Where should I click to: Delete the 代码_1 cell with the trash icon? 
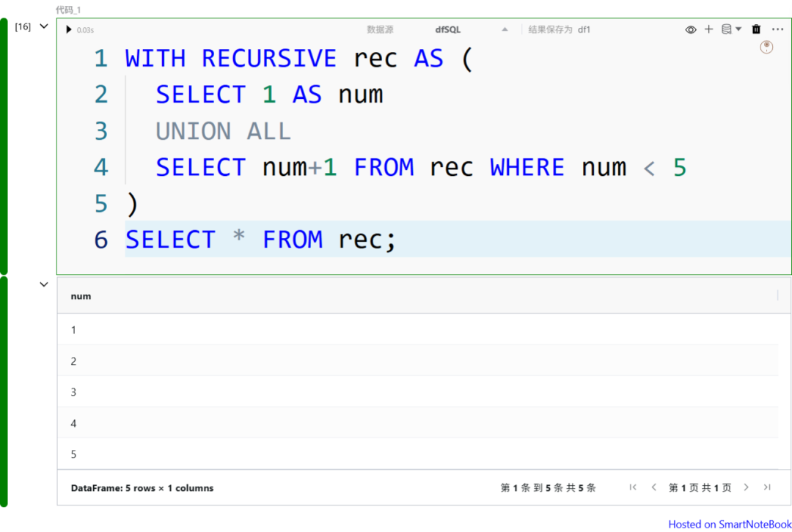pyautogui.click(x=756, y=29)
